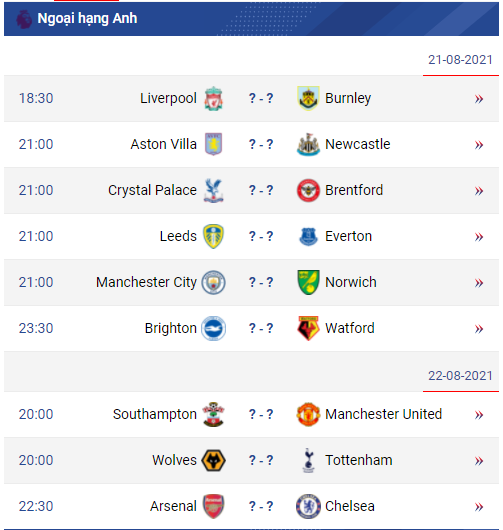Open arrows for Arsenal vs Chelsea match

point(479,507)
